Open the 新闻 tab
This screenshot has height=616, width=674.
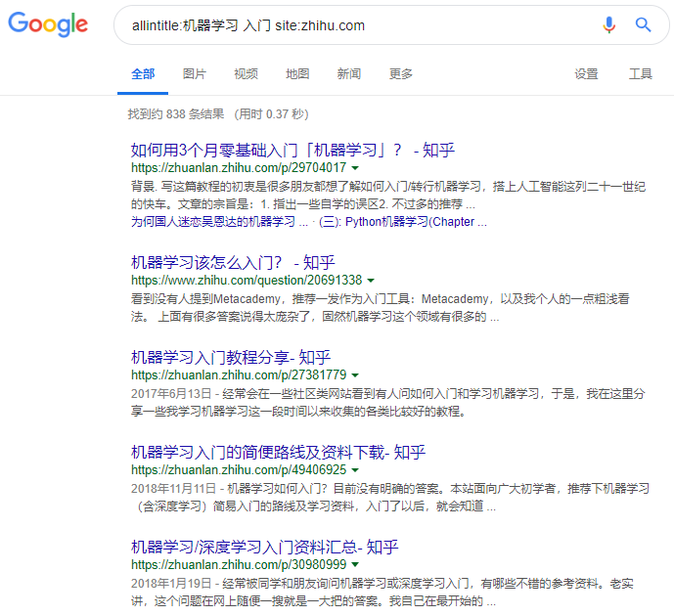(349, 74)
